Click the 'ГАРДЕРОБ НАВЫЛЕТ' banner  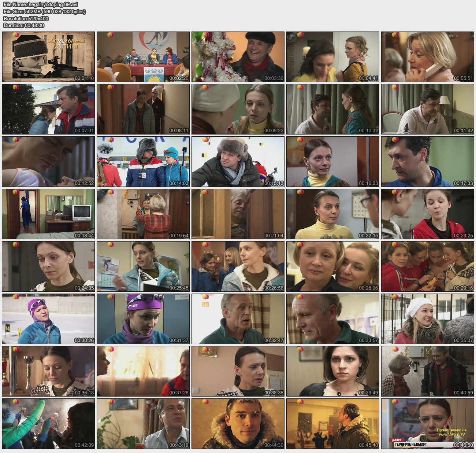coord(411,445)
